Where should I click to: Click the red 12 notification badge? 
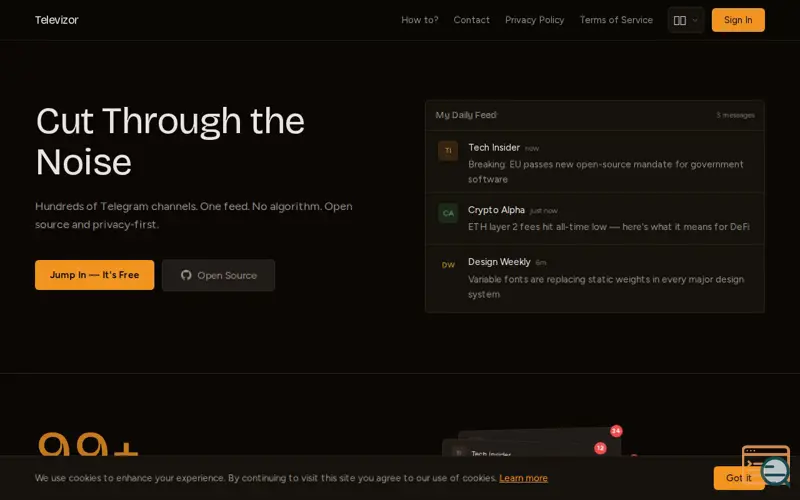pos(600,448)
